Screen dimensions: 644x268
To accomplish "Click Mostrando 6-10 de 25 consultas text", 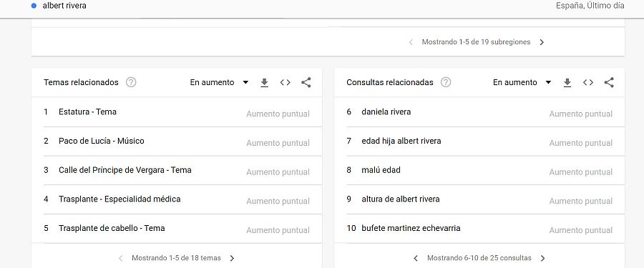I will coord(479,258).
